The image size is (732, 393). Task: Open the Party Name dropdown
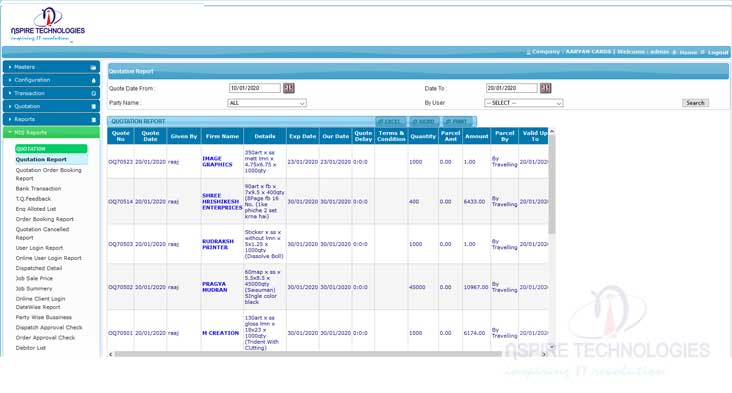coord(267,103)
